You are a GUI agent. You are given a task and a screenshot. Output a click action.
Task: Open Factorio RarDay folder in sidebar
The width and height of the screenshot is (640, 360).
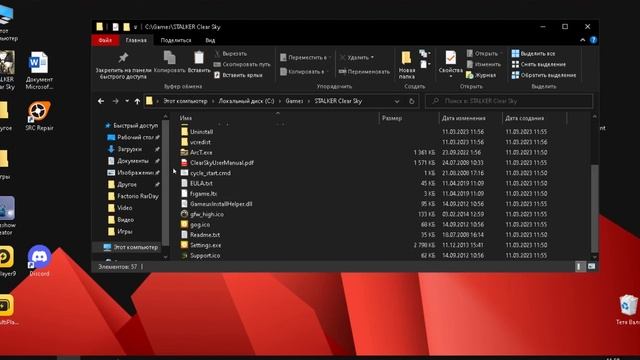click(133, 196)
